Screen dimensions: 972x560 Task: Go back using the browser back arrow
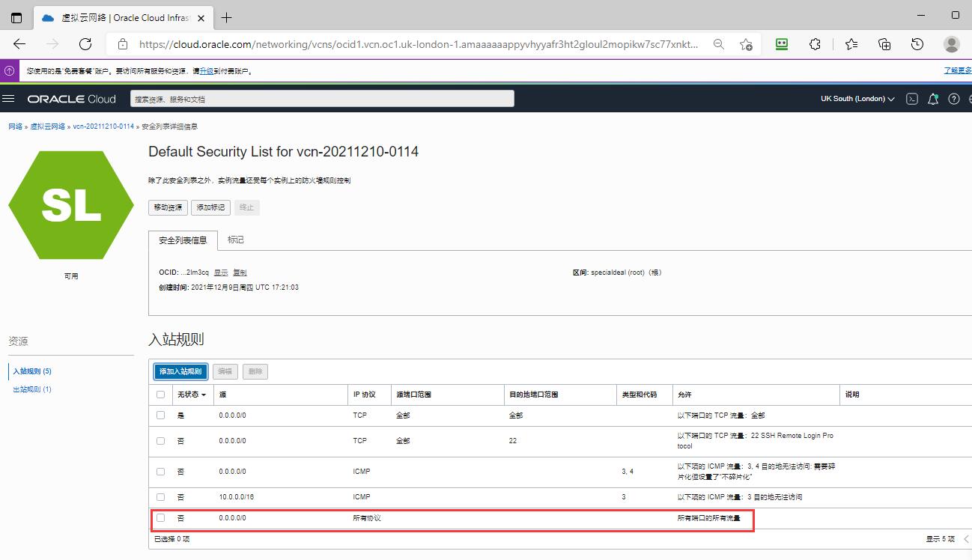20,44
